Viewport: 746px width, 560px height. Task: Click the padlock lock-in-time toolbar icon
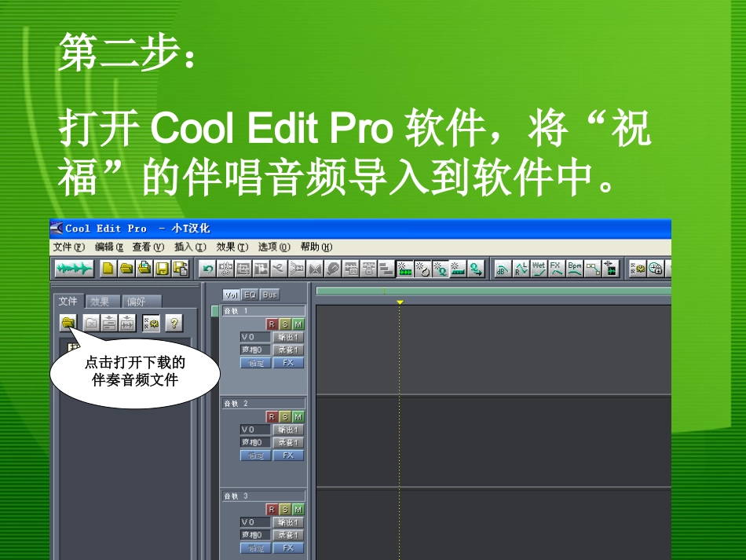[369, 269]
